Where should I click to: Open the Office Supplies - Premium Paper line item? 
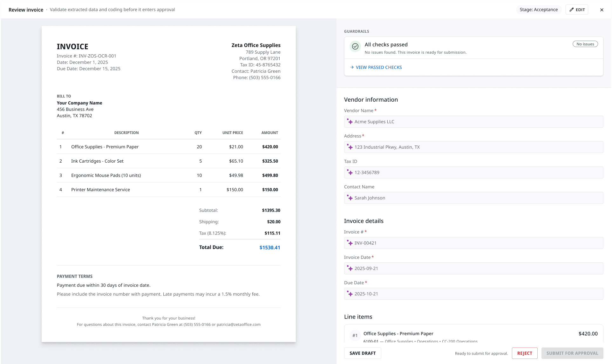point(473,334)
